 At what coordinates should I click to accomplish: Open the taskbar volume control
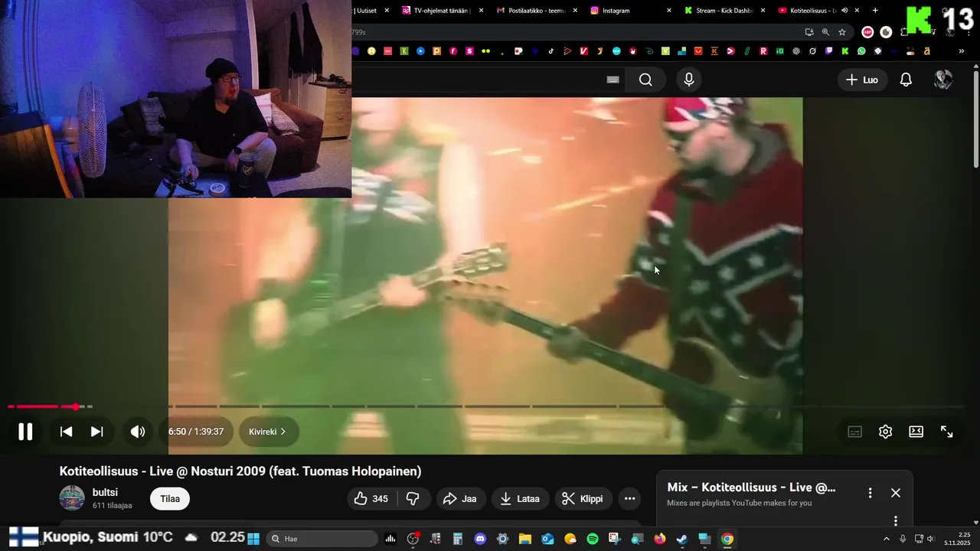click(x=930, y=539)
